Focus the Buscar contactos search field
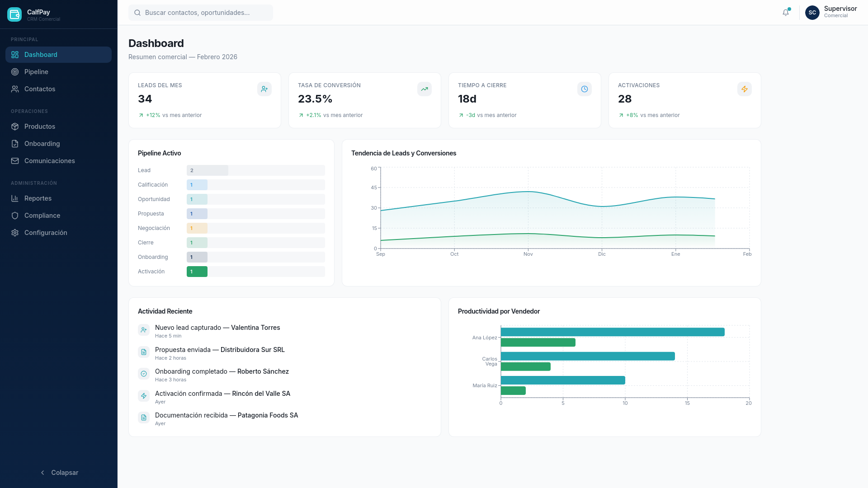The image size is (868, 488). pos(201,13)
